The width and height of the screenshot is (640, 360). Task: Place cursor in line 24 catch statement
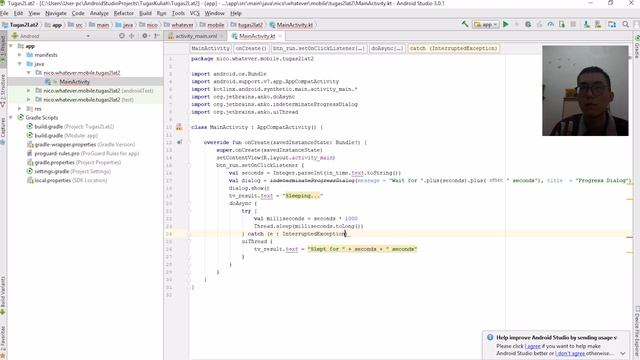pyautogui.click(x=296, y=234)
